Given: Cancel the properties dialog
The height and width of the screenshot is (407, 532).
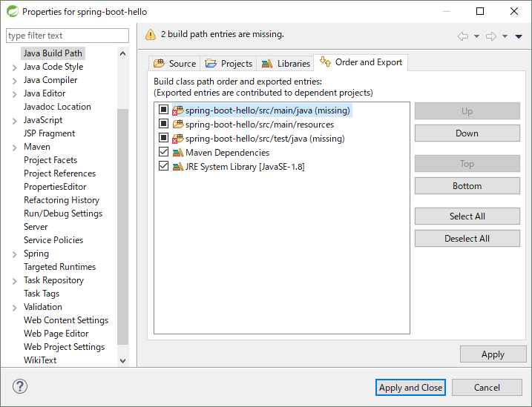Looking at the screenshot, I should pos(487,387).
